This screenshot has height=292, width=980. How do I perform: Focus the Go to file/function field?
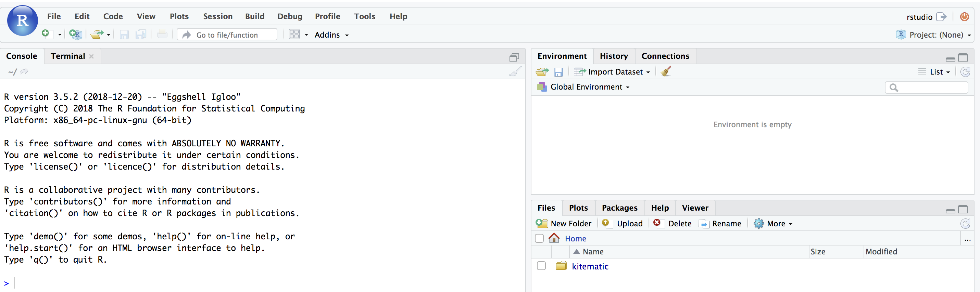(x=227, y=35)
